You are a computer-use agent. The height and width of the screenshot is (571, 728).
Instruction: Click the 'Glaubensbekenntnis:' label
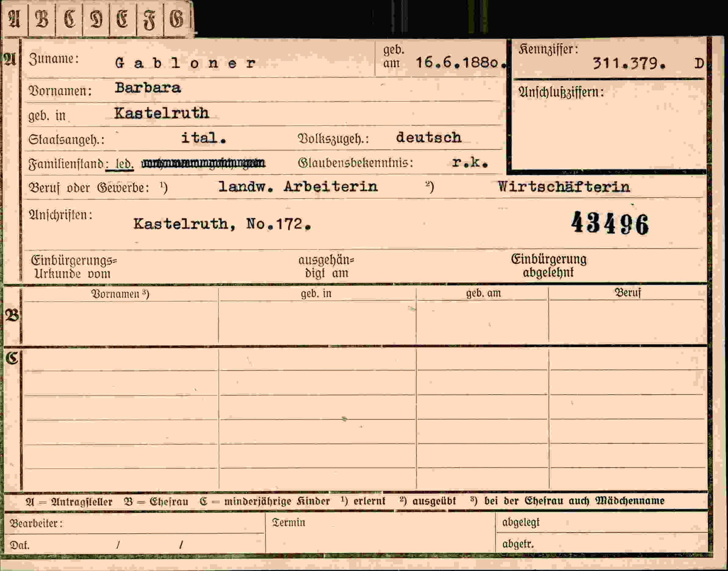[x=355, y=163]
